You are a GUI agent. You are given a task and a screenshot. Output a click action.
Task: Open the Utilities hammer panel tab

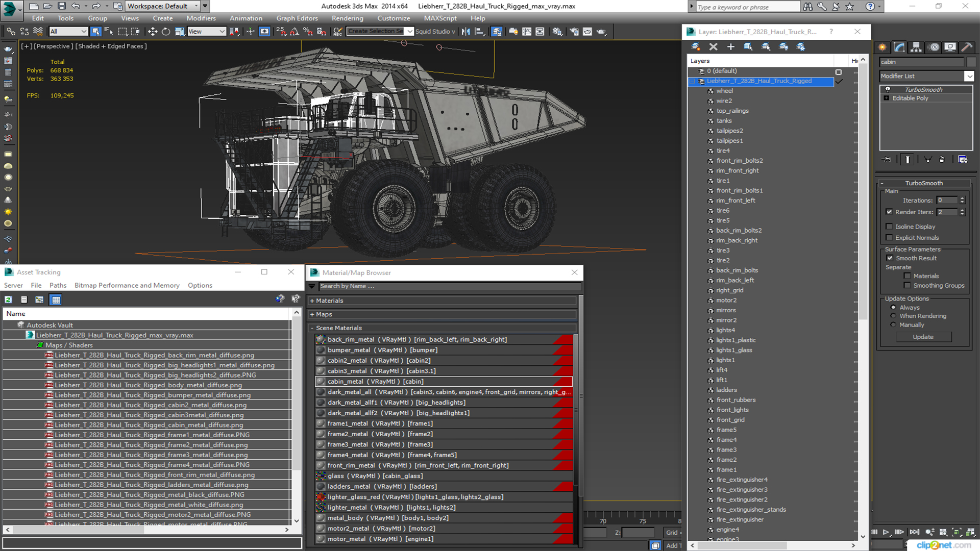click(967, 47)
